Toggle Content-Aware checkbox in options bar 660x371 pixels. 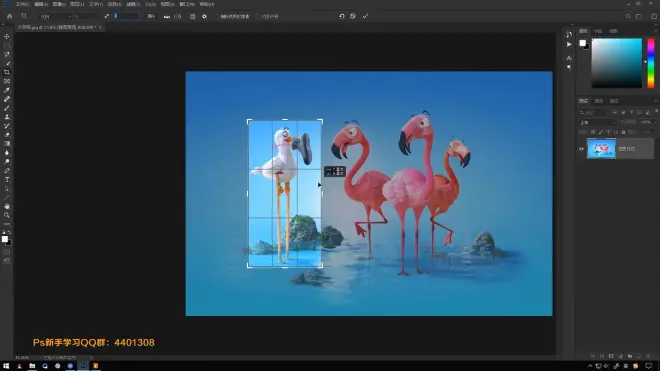(x=258, y=16)
